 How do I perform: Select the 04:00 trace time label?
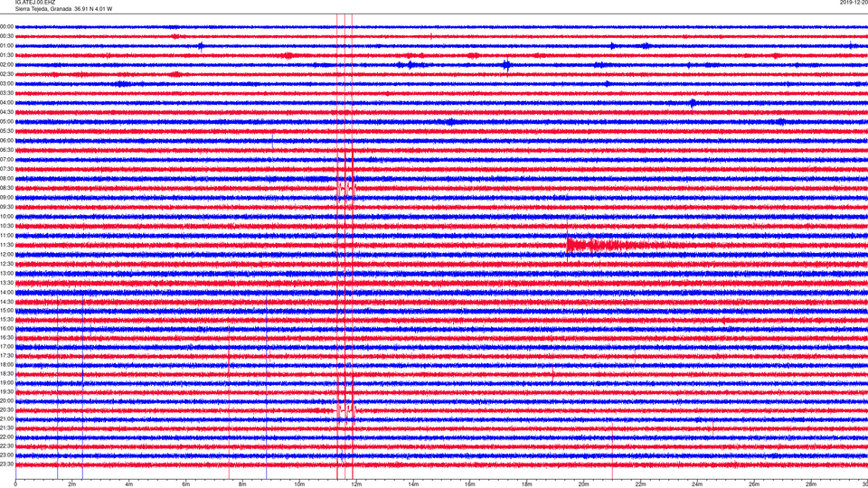point(7,102)
